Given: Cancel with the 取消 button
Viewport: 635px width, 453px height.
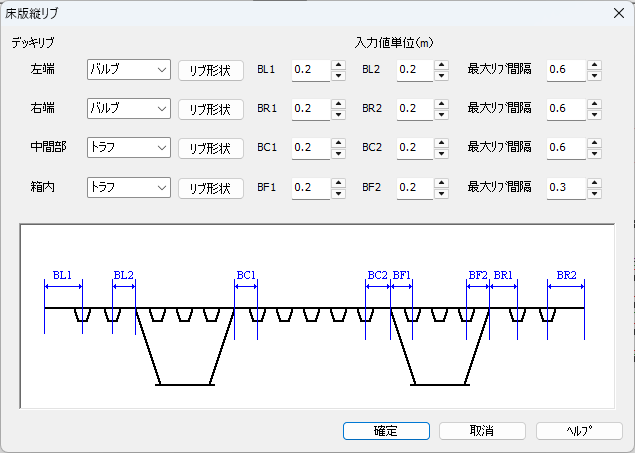Looking at the screenshot, I should click(482, 431).
